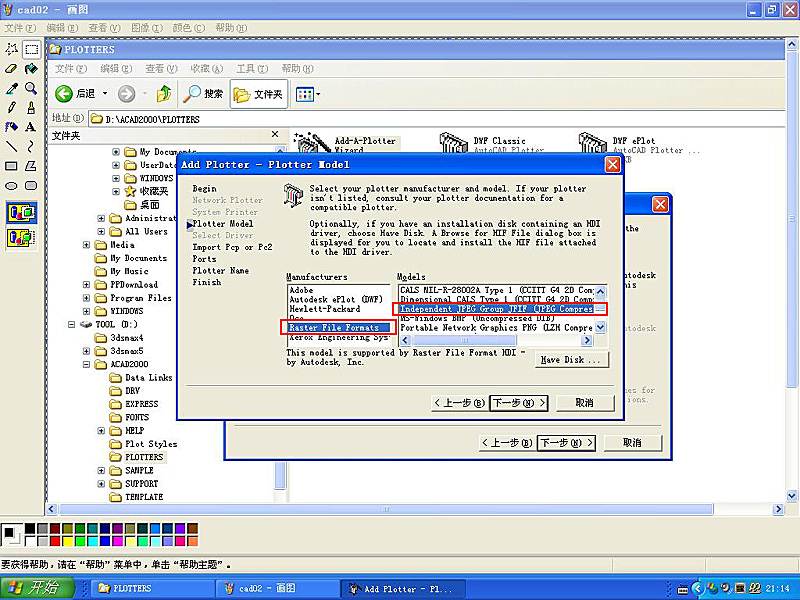The image size is (800, 600).
Task: Select the Ellipse tool in Paint
Action: (12, 186)
